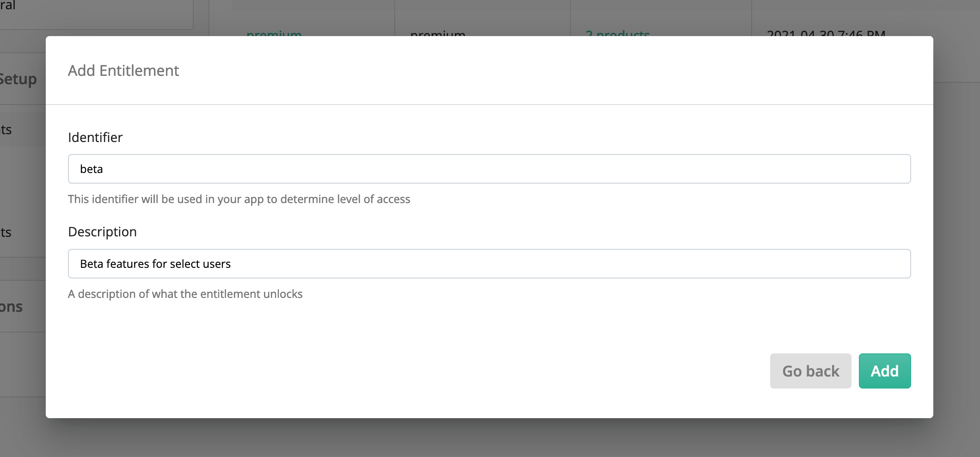Open the dimmed "premium" entitlement link behind the dialog

click(274, 32)
